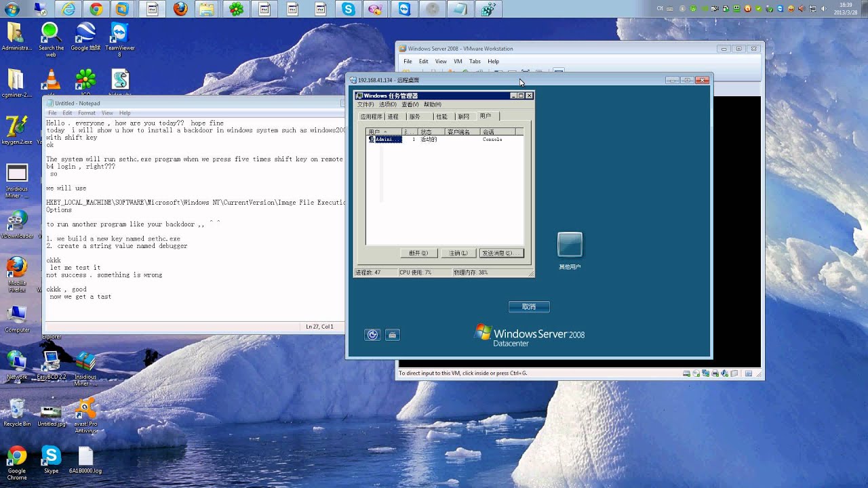Screen dimensions: 868x488
Task: Click the 取消 button on login screen
Action: [x=529, y=307]
